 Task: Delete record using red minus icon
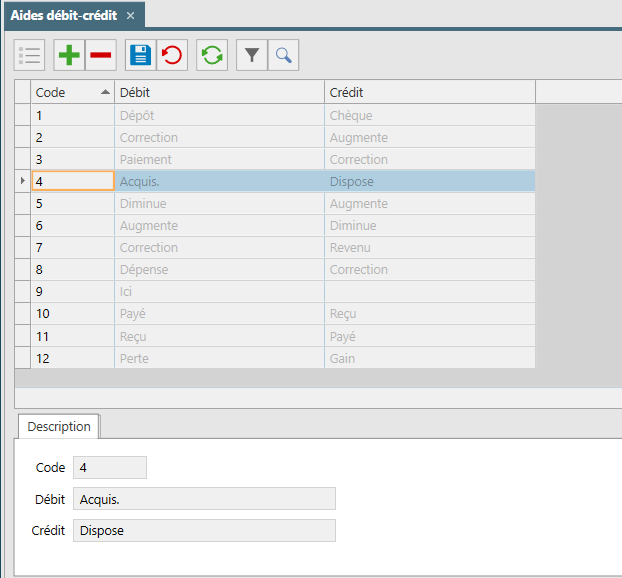tap(101, 55)
